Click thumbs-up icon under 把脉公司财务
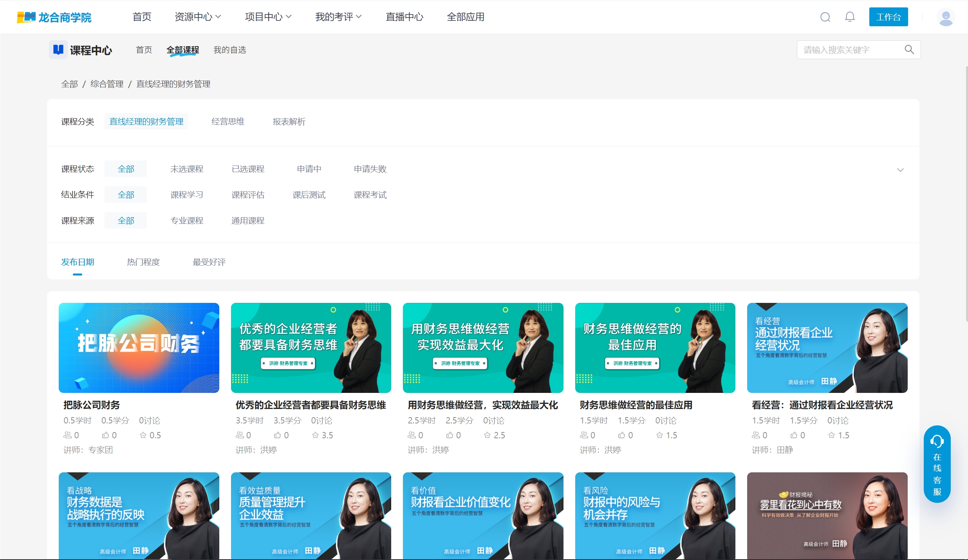968x560 pixels. (x=106, y=435)
